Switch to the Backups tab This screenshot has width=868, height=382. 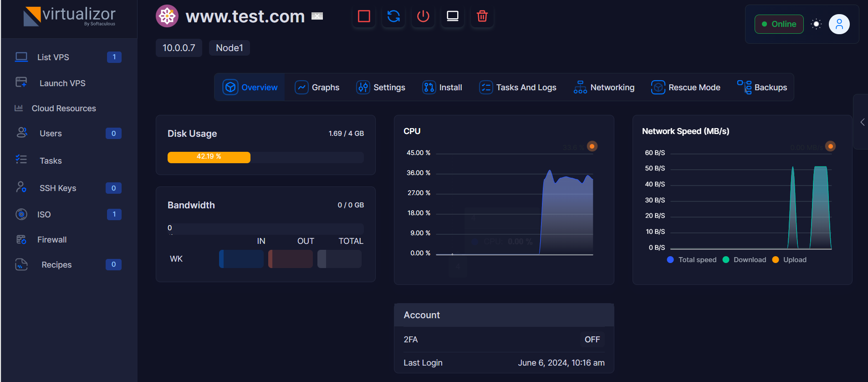click(762, 87)
